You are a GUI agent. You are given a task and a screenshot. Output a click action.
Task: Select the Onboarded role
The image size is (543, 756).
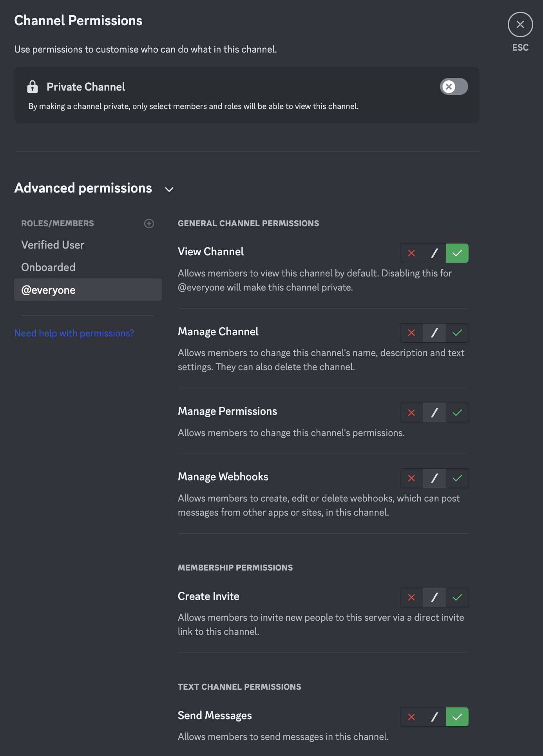click(x=48, y=267)
